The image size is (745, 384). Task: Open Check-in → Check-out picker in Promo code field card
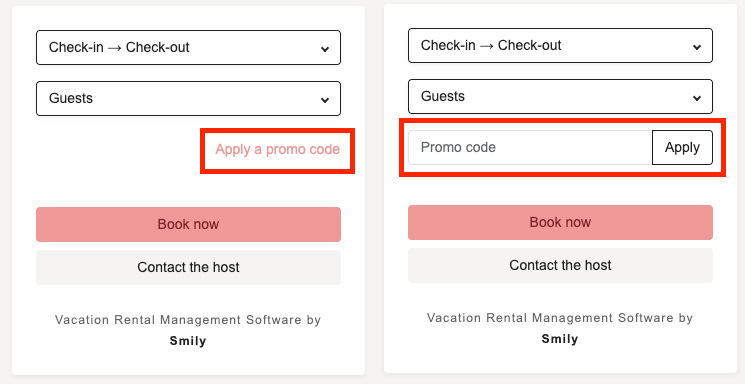[560, 46]
